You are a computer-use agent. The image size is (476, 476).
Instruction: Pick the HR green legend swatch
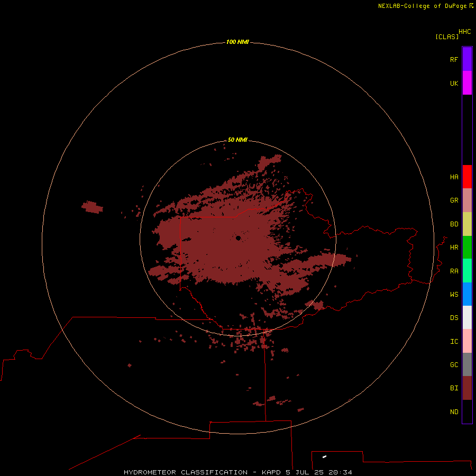pyautogui.click(x=467, y=248)
